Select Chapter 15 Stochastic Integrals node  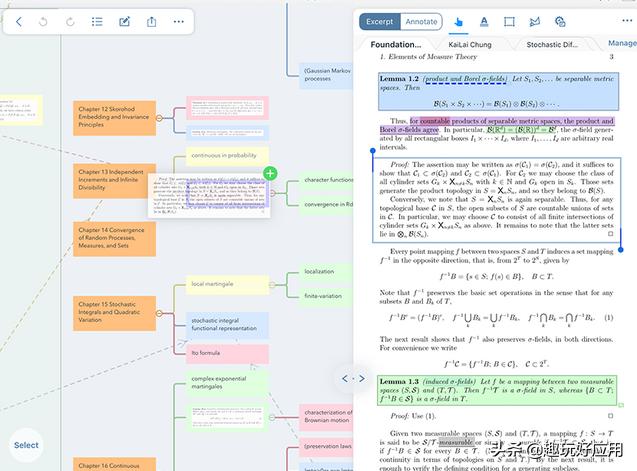115,313
